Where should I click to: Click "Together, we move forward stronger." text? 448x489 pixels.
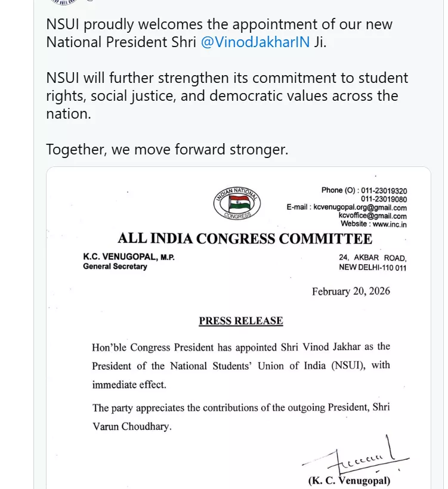(167, 150)
